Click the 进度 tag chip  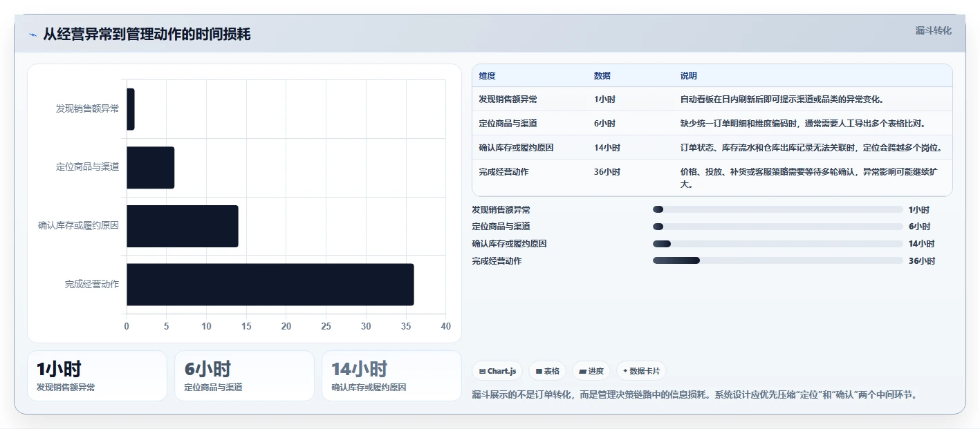click(591, 371)
